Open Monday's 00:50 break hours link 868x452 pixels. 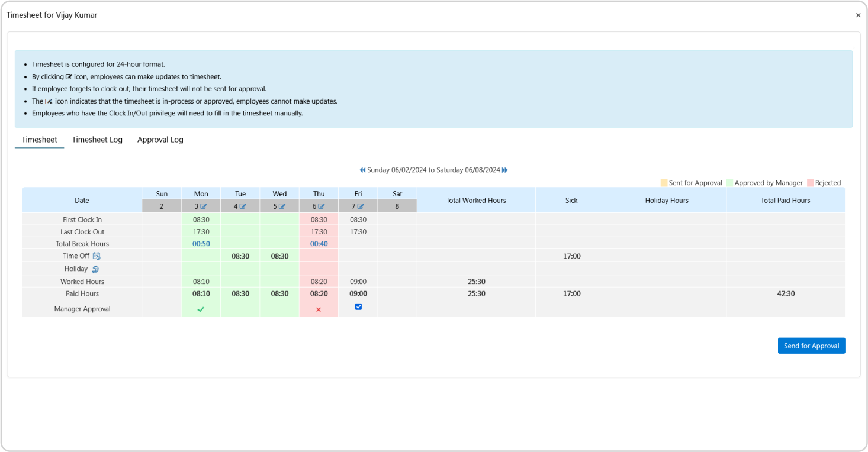[201, 244]
